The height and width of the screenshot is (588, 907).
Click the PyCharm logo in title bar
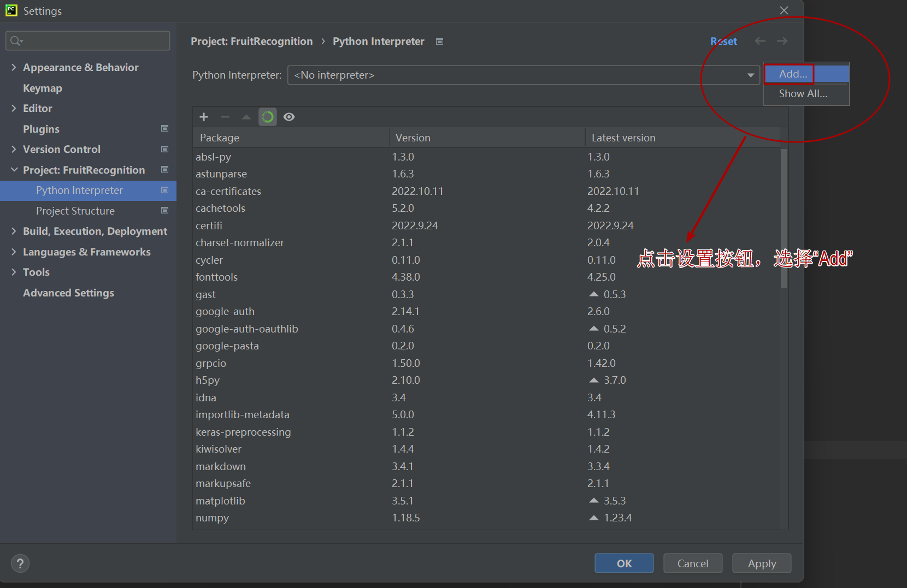click(11, 10)
